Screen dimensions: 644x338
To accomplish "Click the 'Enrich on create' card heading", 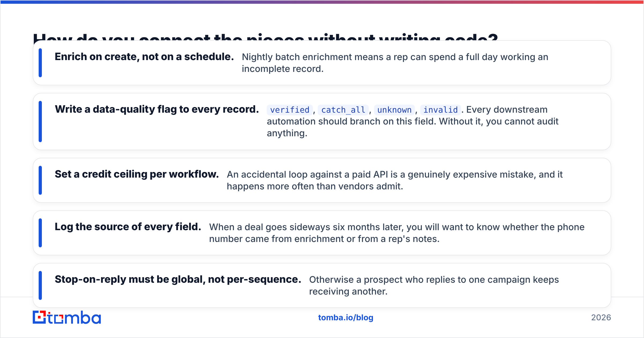I will 144,57.
